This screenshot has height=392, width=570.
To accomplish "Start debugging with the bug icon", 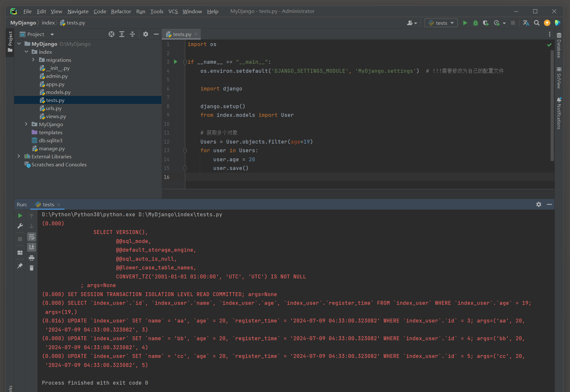I will tap(475, 23).
